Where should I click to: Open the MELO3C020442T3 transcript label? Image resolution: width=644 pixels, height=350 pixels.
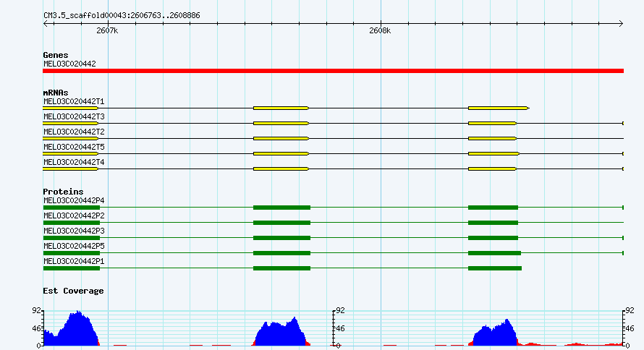pos(74,117)
